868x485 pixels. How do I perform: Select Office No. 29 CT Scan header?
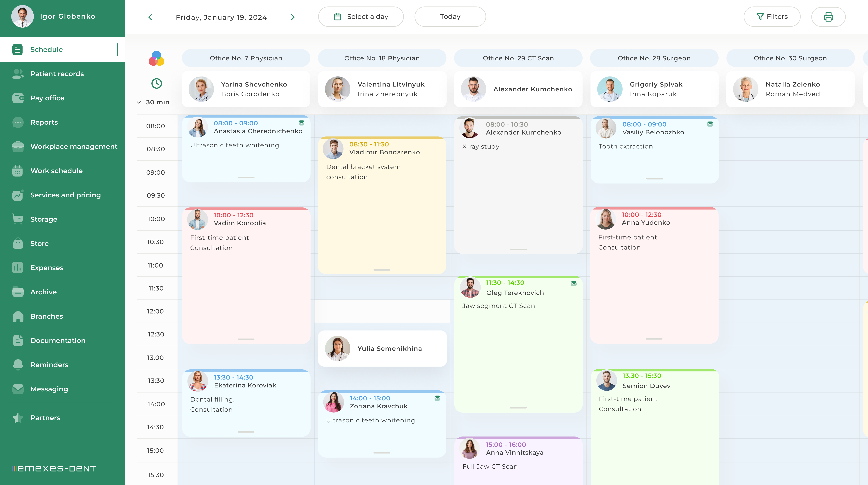pos(518,58)
